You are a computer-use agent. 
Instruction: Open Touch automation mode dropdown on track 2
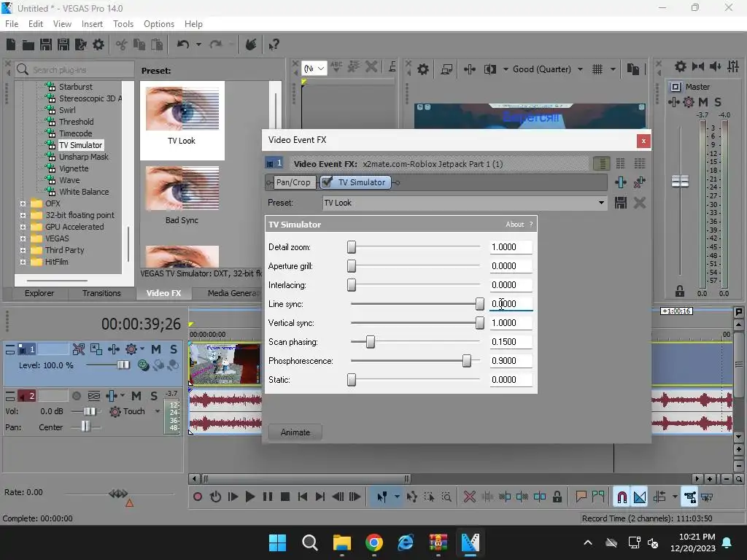(x=158, y=411)
